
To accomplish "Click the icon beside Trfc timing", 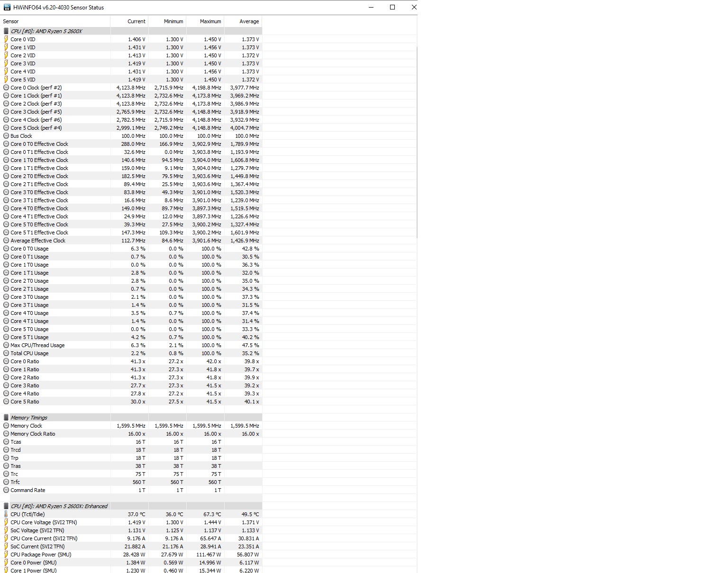I will (6, 482).
